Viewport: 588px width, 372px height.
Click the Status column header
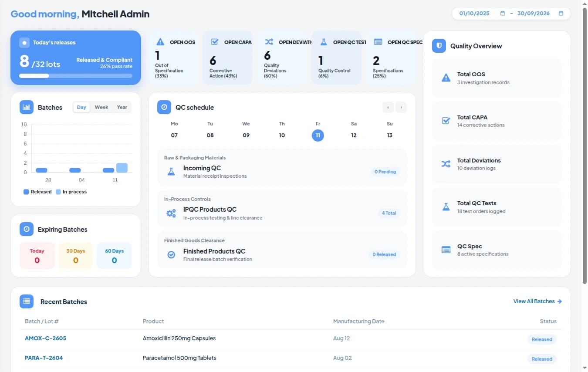[548, 321]
